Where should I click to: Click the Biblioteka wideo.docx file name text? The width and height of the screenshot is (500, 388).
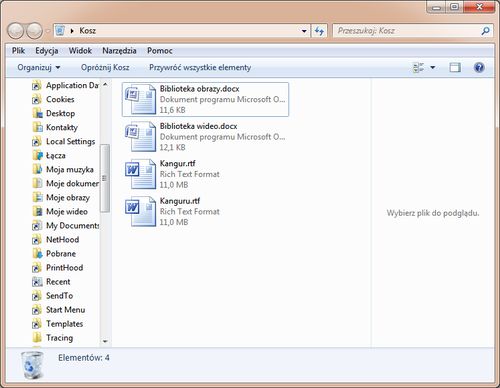(x=198, y=126)
